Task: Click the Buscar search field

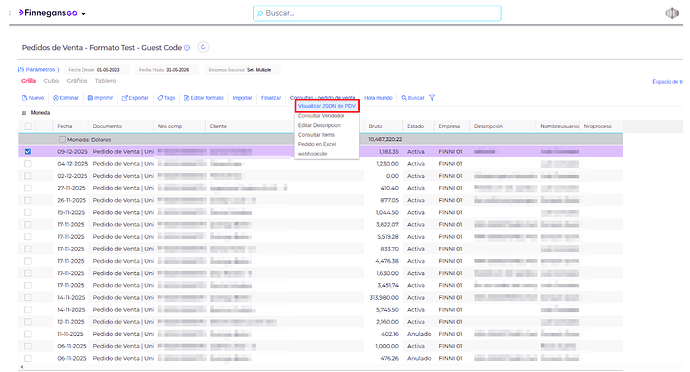Action: click(377, 13)
